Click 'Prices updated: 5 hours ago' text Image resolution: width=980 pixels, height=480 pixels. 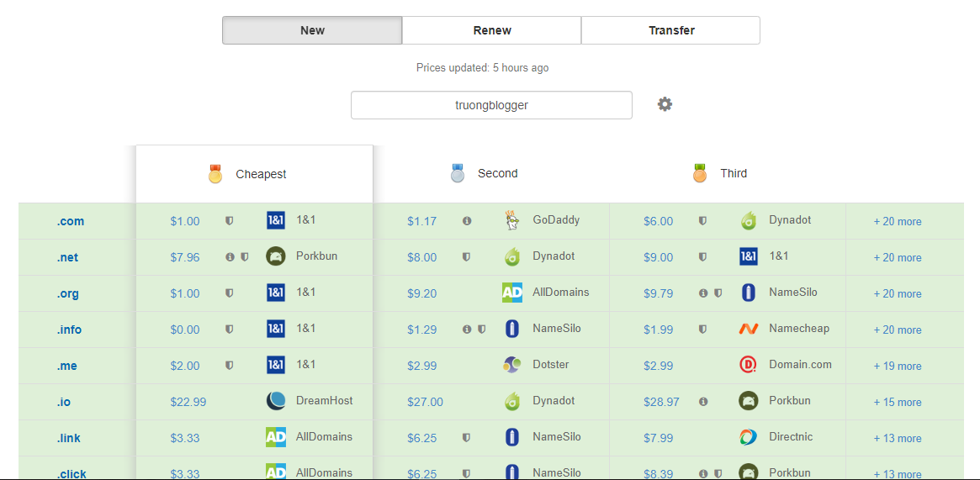483,67
